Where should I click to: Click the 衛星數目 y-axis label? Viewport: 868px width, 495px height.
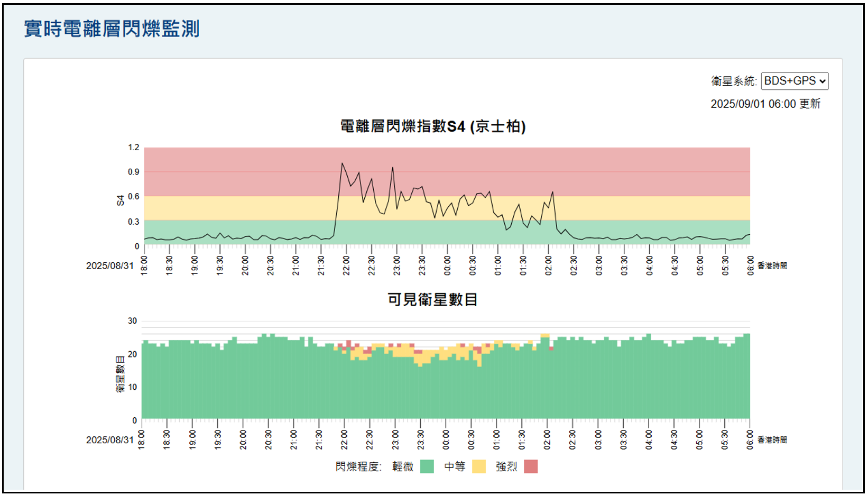tap(121, 374)
